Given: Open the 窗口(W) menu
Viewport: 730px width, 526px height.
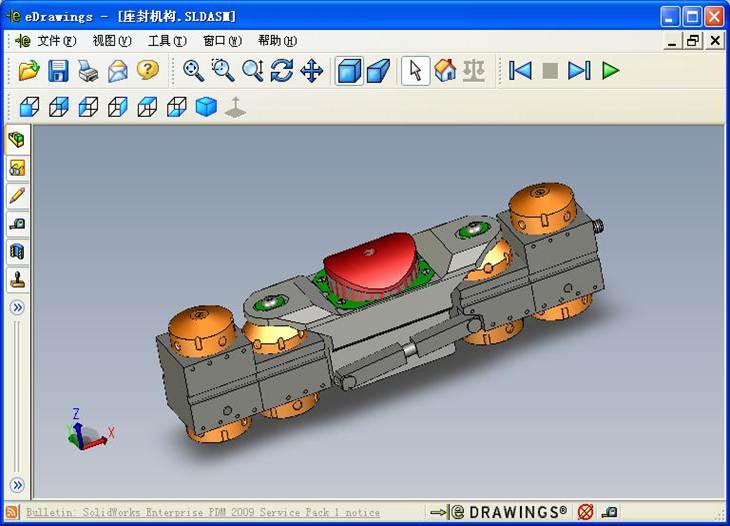Looking at the screenshot, I should (x=223, y=41).
